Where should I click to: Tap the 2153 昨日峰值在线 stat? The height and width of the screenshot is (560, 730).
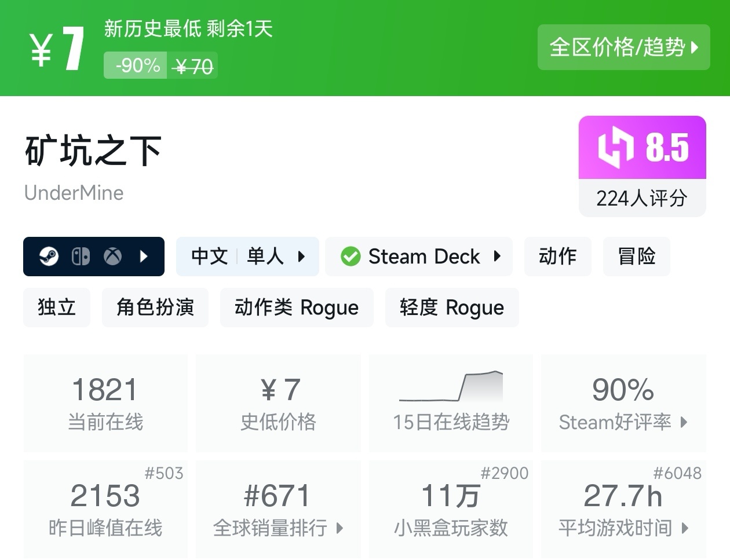pos(105,510)
